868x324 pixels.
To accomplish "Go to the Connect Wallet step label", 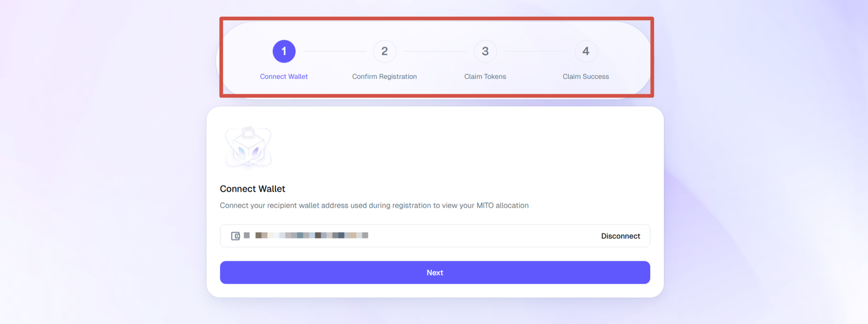I will point(284,77).
